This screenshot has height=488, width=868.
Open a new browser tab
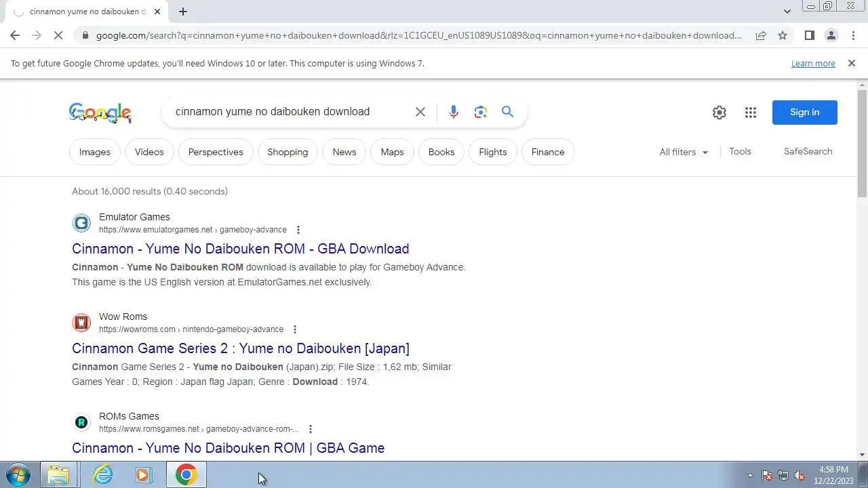182,12
